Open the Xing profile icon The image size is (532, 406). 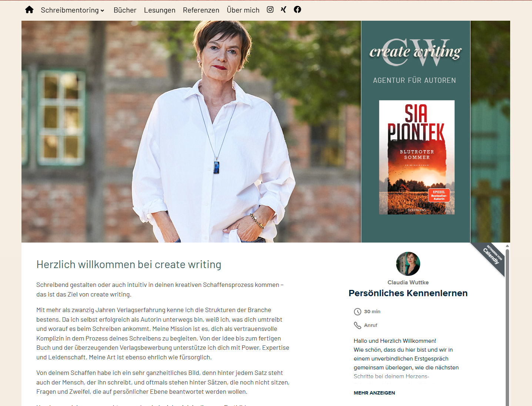(x=284, y=10)
